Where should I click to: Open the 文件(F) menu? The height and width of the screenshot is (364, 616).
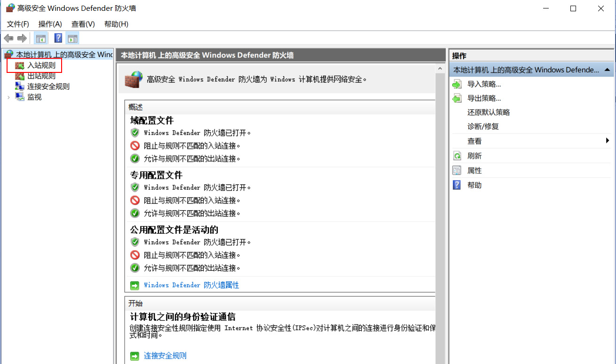tap(18, 24)
